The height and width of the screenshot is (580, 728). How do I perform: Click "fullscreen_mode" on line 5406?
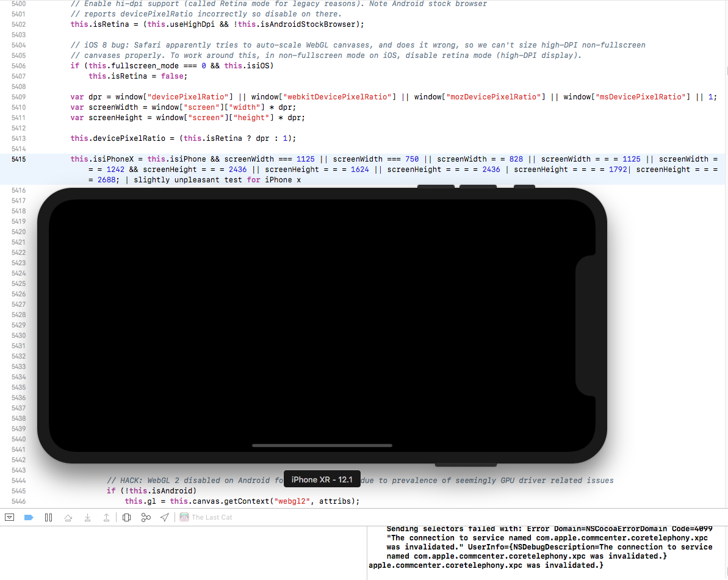[145, 66]
